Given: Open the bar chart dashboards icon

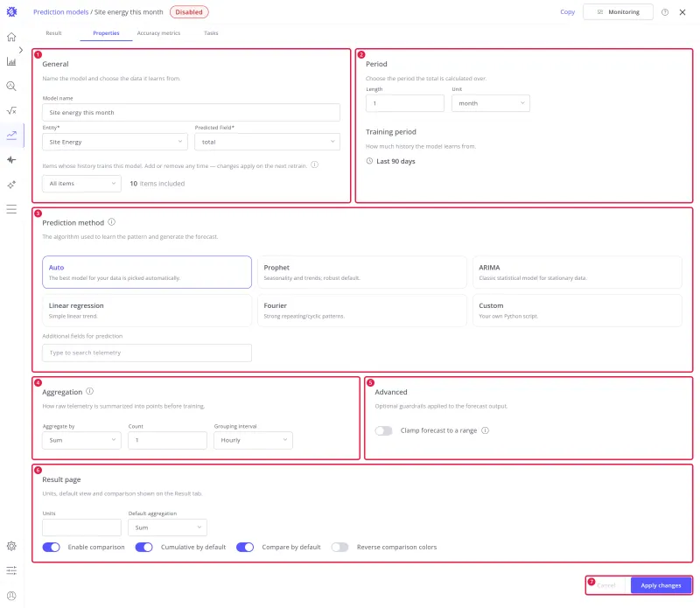Looking at the screenshot, I should [x=11, y=61].
